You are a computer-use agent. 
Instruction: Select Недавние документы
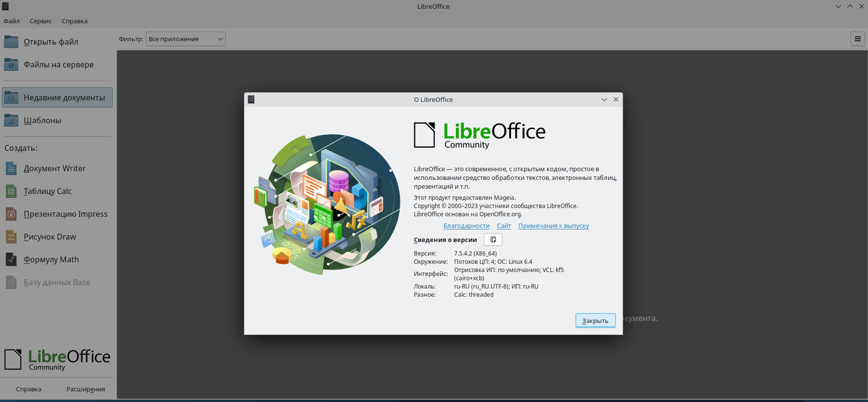coord(57,98)
